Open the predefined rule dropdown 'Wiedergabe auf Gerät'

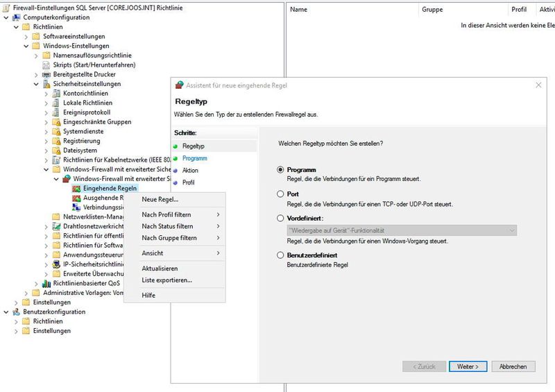click(x=402, y=230)
